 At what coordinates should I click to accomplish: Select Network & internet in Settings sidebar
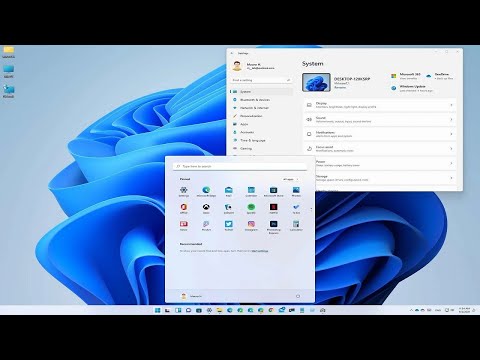click(261, 108)
